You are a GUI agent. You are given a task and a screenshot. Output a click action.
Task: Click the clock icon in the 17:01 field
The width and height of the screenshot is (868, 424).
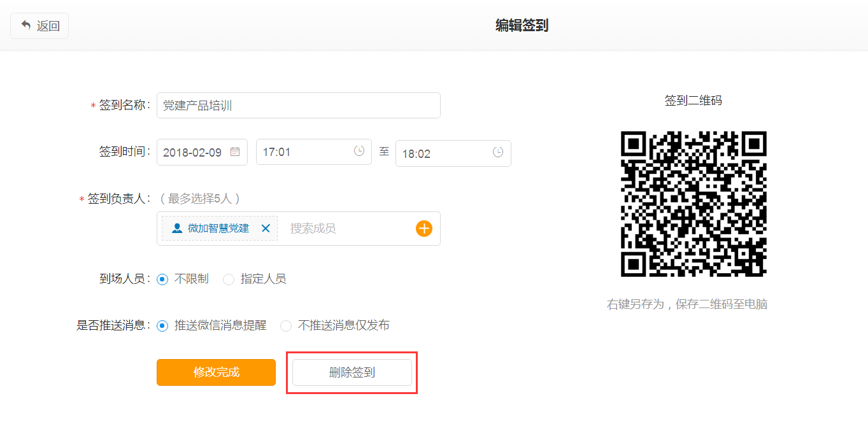[x=359, y=151]
